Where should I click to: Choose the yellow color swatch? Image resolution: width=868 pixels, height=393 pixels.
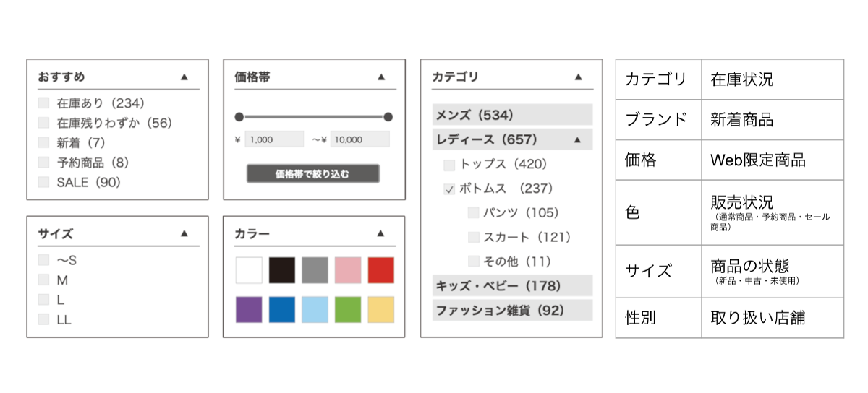[x=381, y=309]
